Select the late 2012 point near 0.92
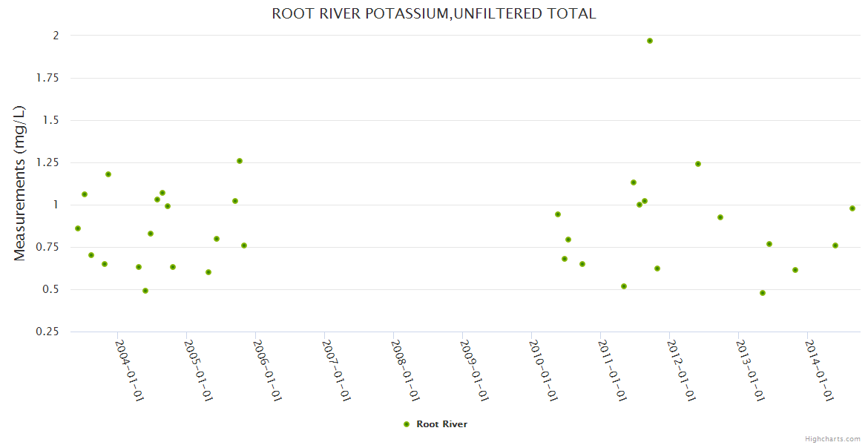Image resolution: width=868 pixels, height=445 pixels. pyautogui.click(x=720, y=217)
